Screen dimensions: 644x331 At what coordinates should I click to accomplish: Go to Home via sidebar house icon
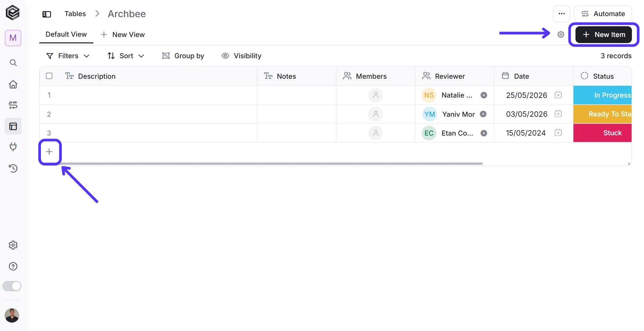(x=13, y=84)
